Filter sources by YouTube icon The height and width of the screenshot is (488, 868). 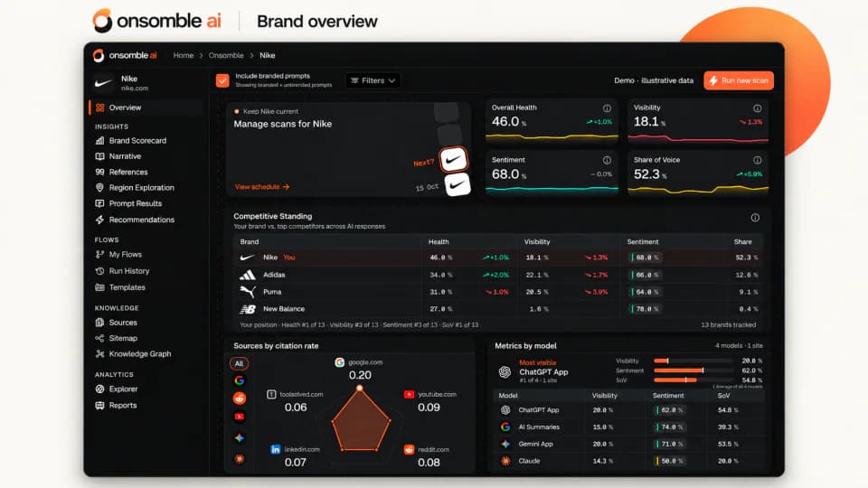(239, 417)
